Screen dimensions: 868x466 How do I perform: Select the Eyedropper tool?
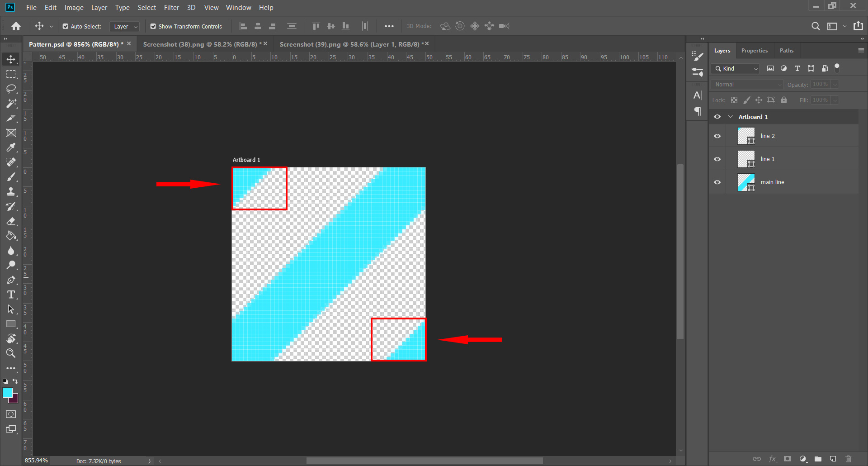11,147
